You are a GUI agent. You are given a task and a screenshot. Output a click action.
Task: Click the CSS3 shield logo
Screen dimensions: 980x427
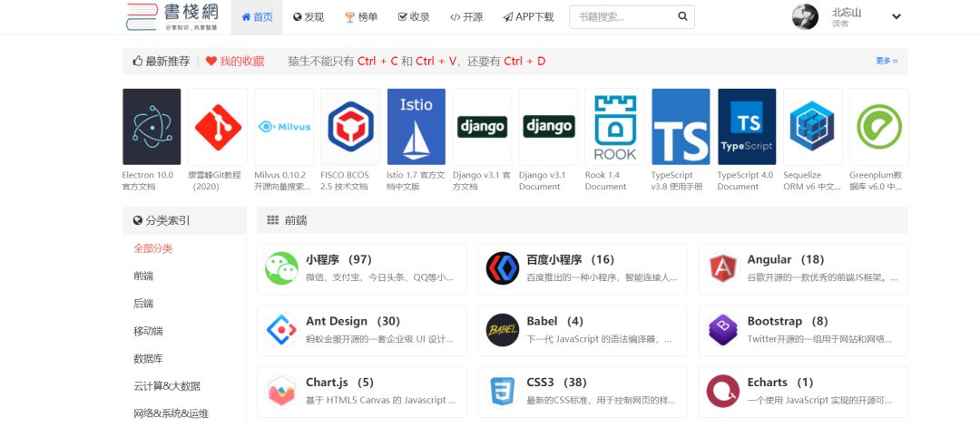[x=503, y=392]
